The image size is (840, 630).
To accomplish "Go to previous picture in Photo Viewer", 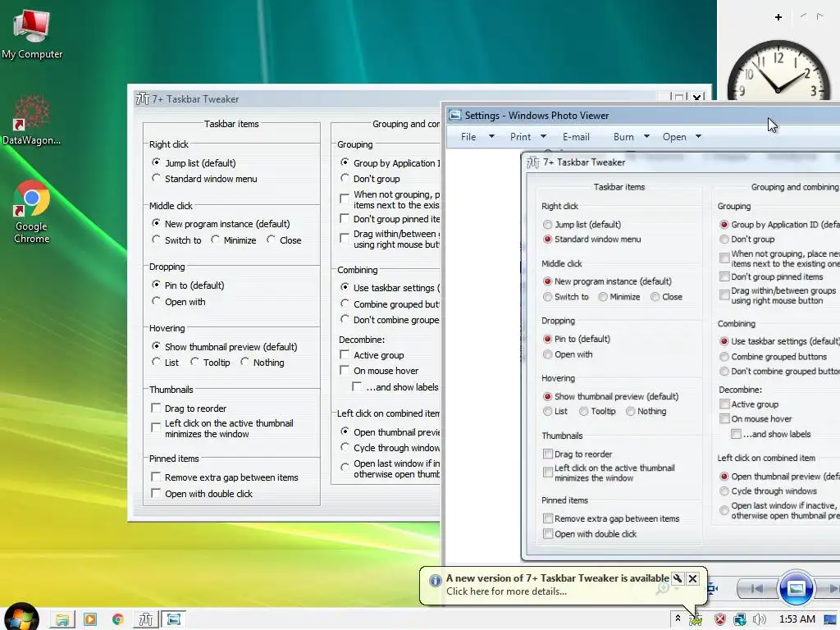I will point(757,589).
